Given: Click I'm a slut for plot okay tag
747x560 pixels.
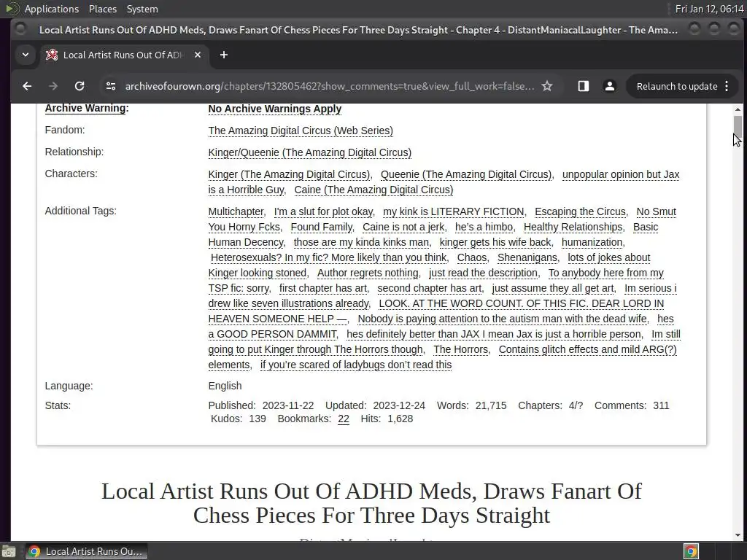Looking at the screenshot, I should pyautogui.click(x=323, y=211).
